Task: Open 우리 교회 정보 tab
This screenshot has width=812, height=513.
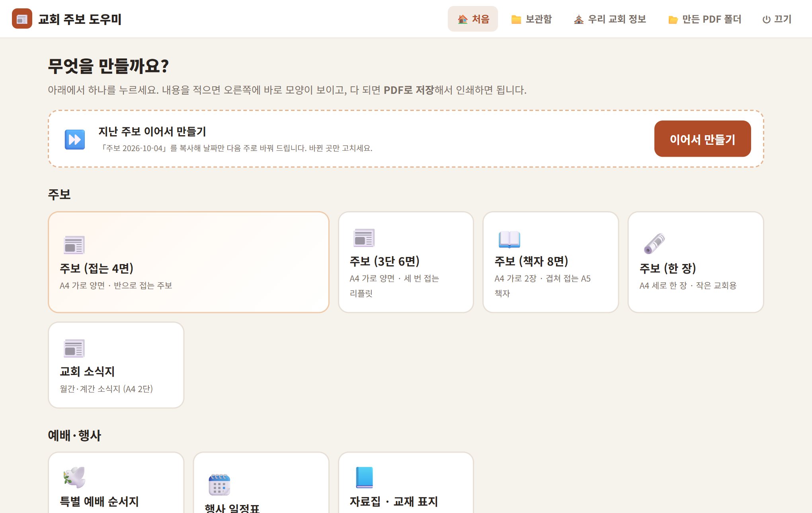Action: point(610,19)
